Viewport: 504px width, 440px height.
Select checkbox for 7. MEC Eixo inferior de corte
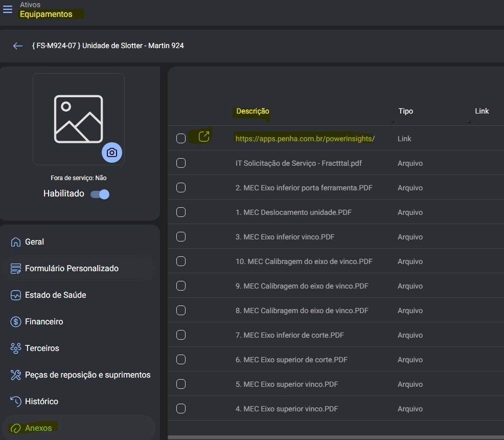click(181, 335)
